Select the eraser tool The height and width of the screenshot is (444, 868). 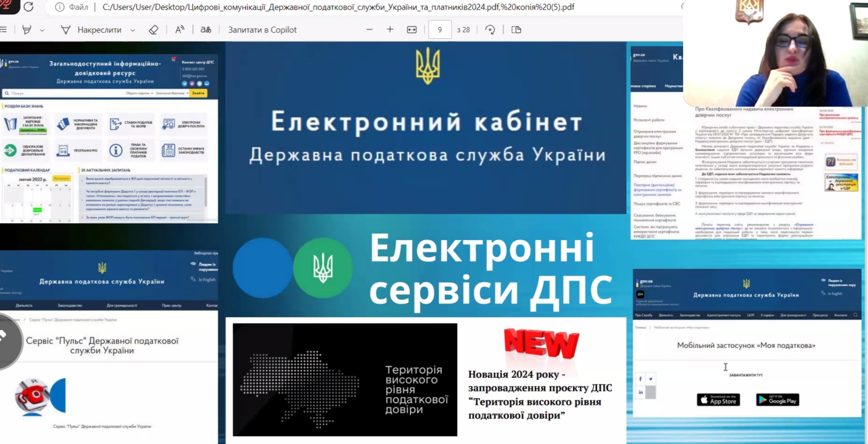point(154,30)
